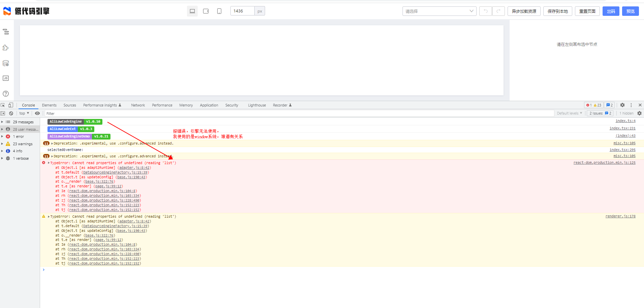
Task: Toggle the console sidebar icon
Action: (x=3, y=113)
